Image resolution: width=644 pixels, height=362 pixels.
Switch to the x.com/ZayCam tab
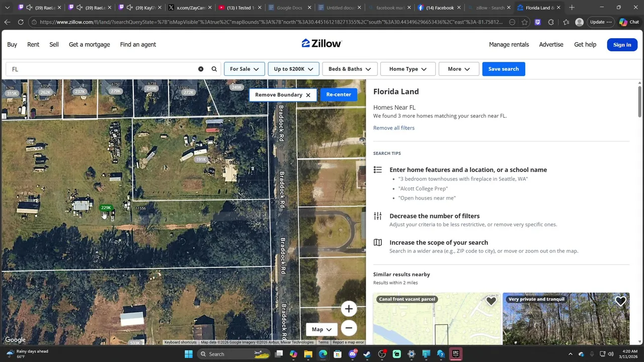pyautogui.click(x=189, y=8)
